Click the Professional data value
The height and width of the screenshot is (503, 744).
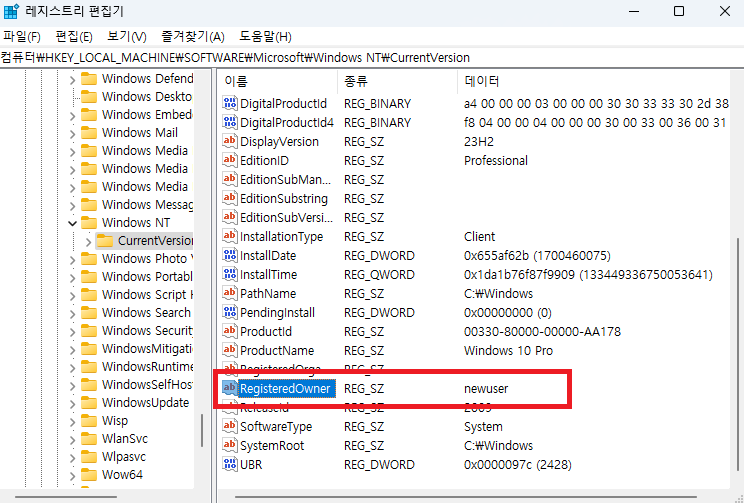point(496,161)
